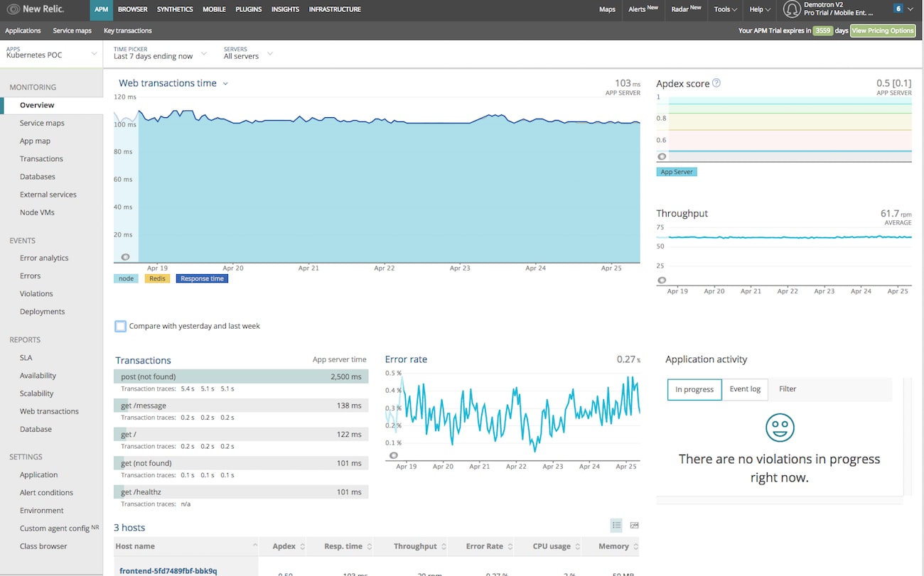Open Service maps in the sub-navigation
The width and height of the screenshot is (924, 576).
coord(72,31)
